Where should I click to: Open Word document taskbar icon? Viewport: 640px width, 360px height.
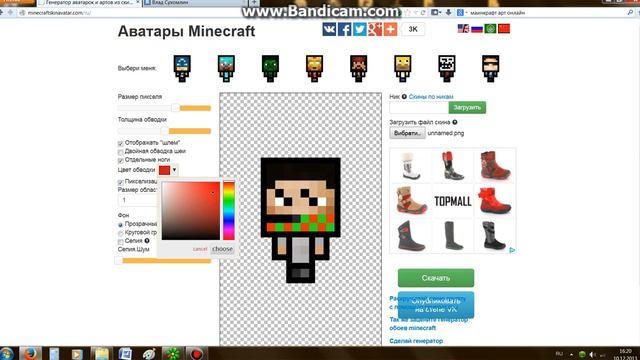[125, 353]
